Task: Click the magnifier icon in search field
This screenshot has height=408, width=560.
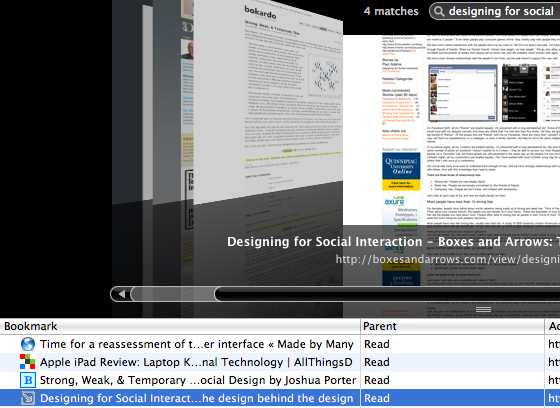Action: tap(440, 12)
